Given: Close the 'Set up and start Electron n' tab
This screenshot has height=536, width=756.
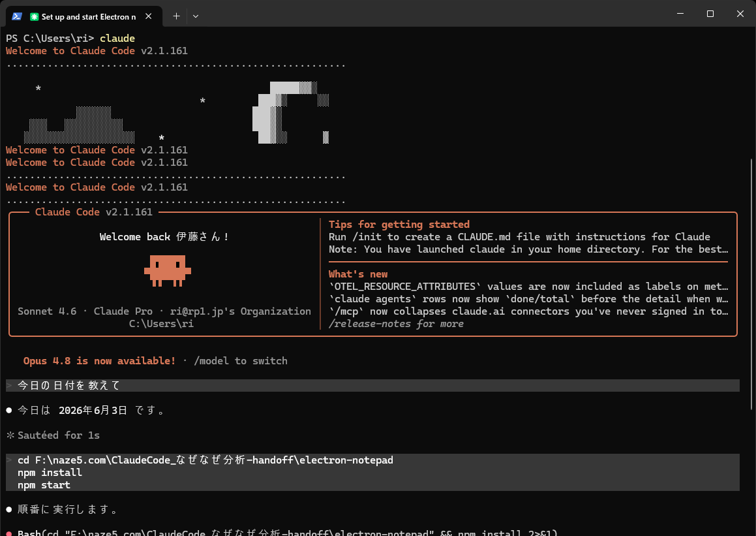Looking at the screenshot, I should [149, 16].
